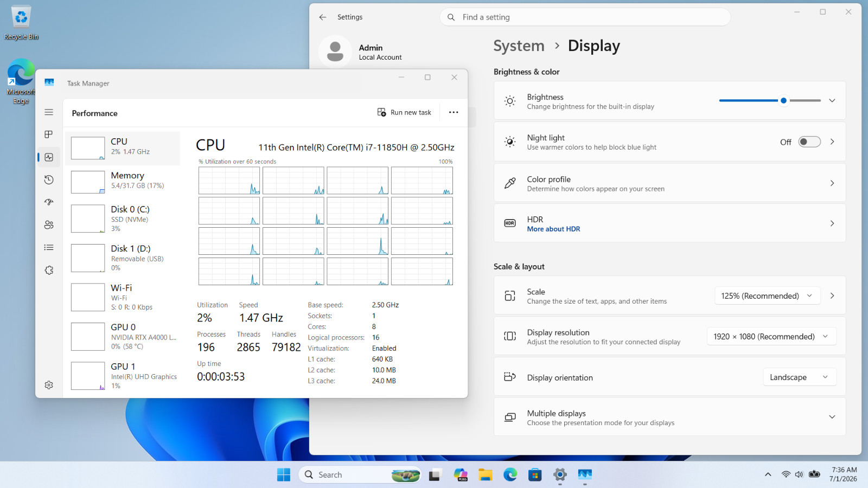The image size is (868, 488).
Task: Open custom Scale settings chevron
Action: tap(832, 296)
